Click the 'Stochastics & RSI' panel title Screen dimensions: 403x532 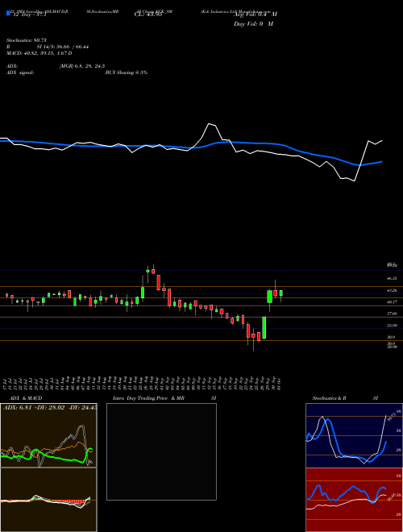(x=345, y=398)
